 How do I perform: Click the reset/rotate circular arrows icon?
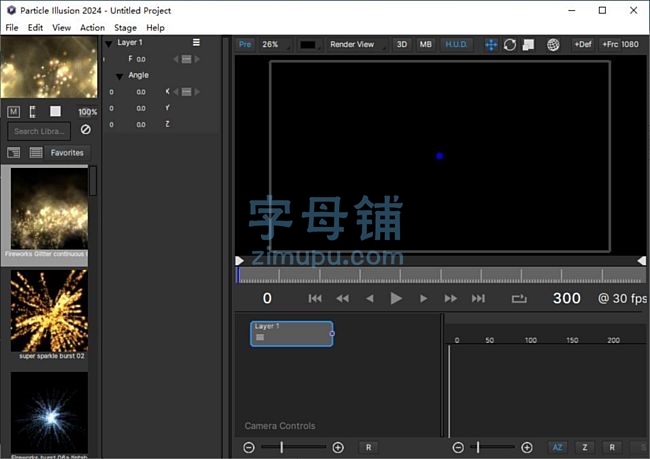coord(510,45)
